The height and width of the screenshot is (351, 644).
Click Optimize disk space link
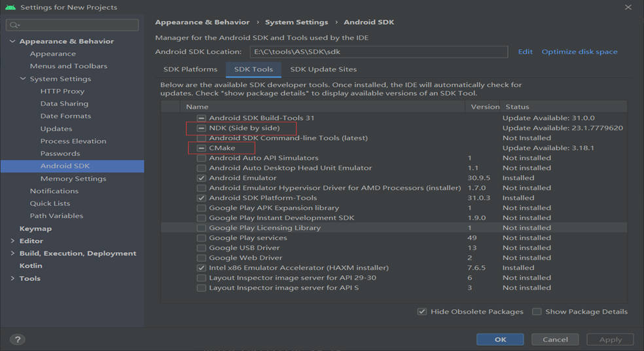579,51
